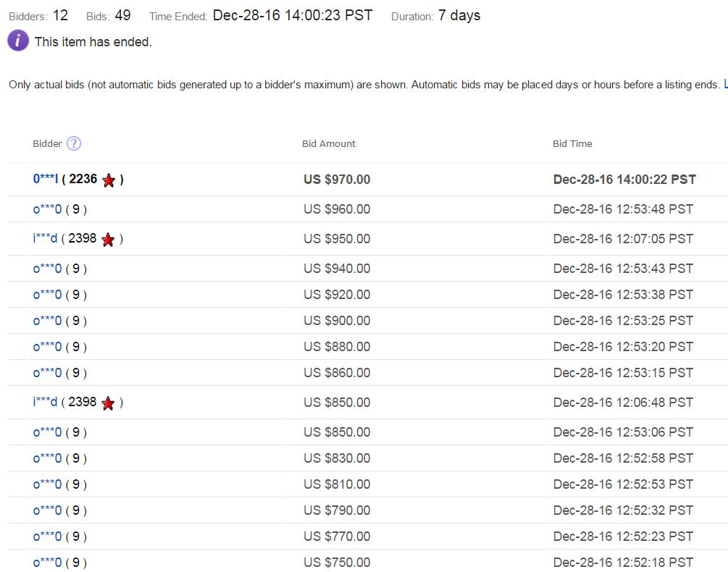
Task: Click the purple info icon beside "This item has ended"
Action: (x=18, y=41)
